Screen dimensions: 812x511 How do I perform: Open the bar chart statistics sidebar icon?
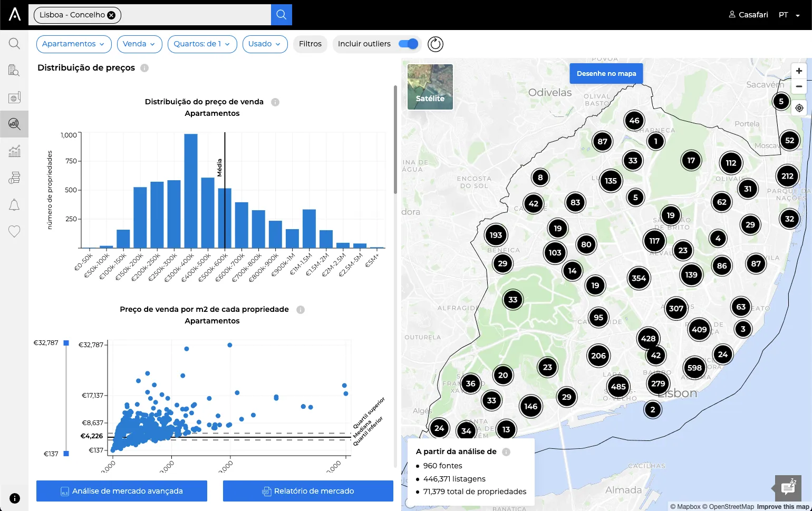point(14,151)
